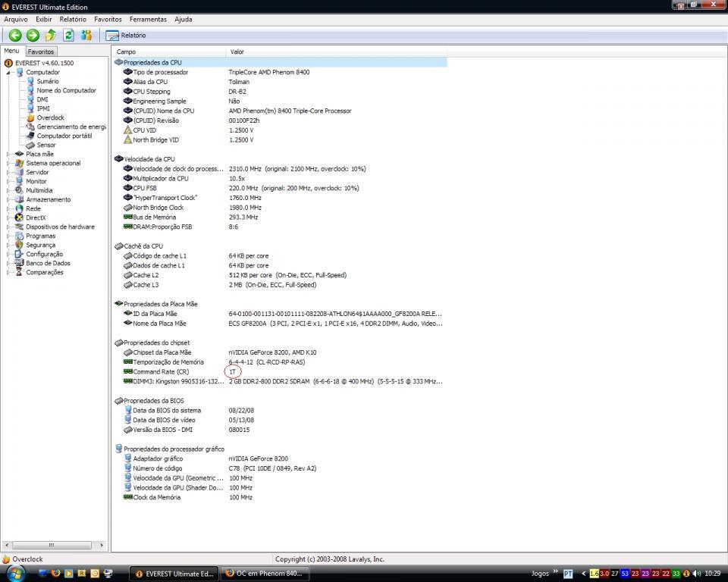This screenshot has height=582, width=728.
Task: Select IPMI in the tree
Action: (x=43, y=108)
